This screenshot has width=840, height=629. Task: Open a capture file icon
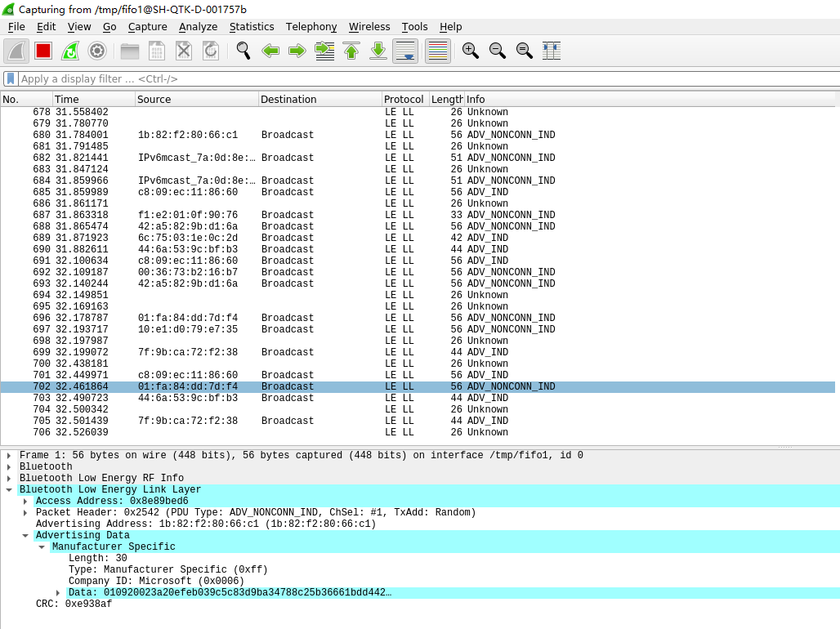pos(130,51)
